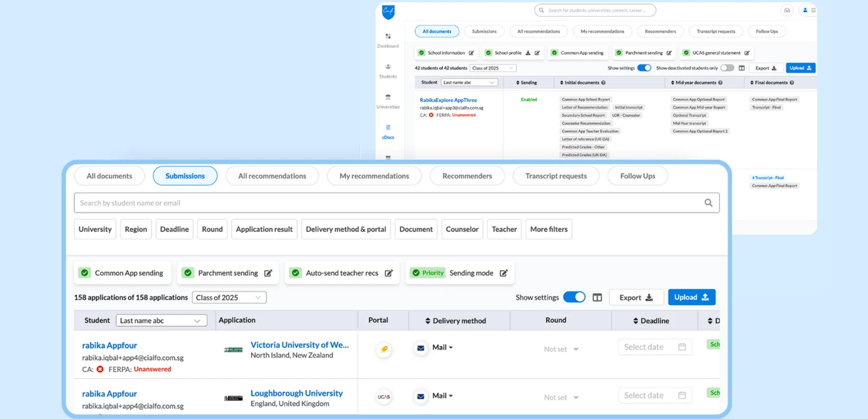
Task: Open Dashboard in background window sidebar
Action: pyautogui.click(x=388, y=40)
